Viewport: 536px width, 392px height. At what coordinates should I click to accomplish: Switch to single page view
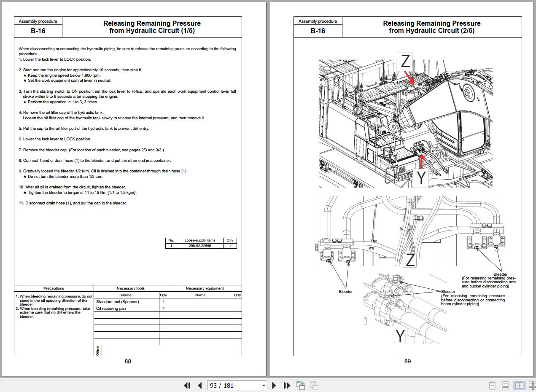tap(492, 385)
